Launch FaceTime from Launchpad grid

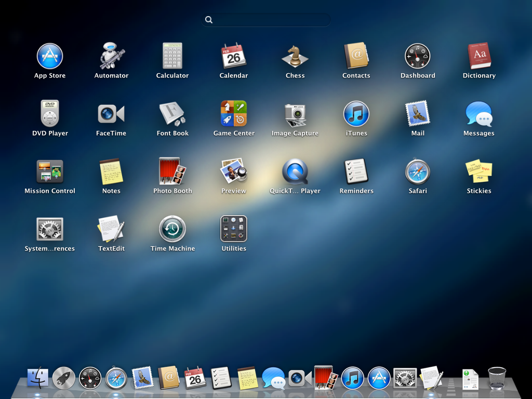[x=111, y=114]
